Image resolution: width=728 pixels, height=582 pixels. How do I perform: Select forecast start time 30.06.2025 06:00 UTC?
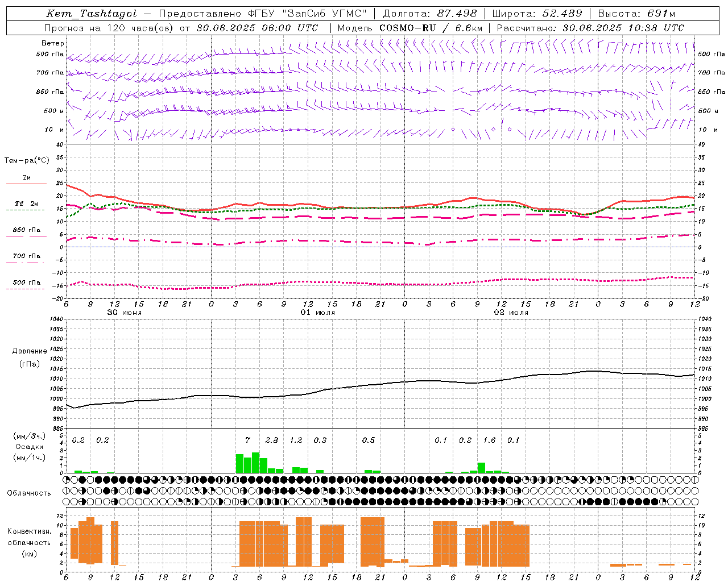pyautogui.click(x=257, y=28)
